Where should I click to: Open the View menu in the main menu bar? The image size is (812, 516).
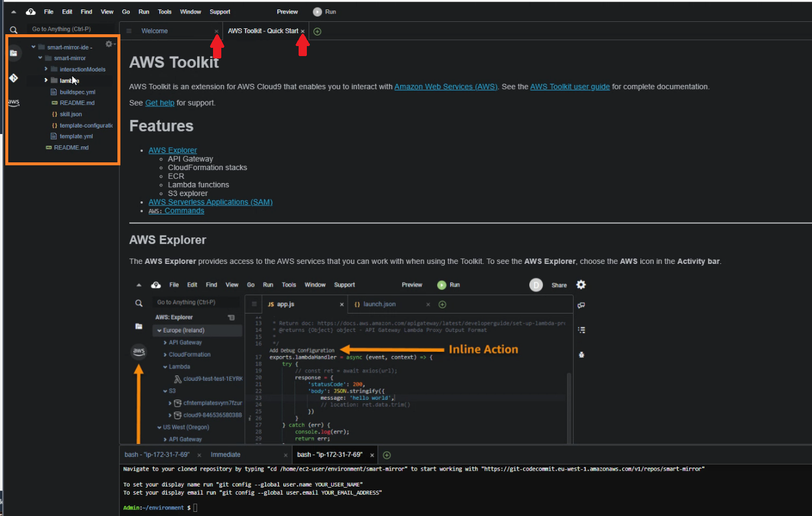click(107, 12)
